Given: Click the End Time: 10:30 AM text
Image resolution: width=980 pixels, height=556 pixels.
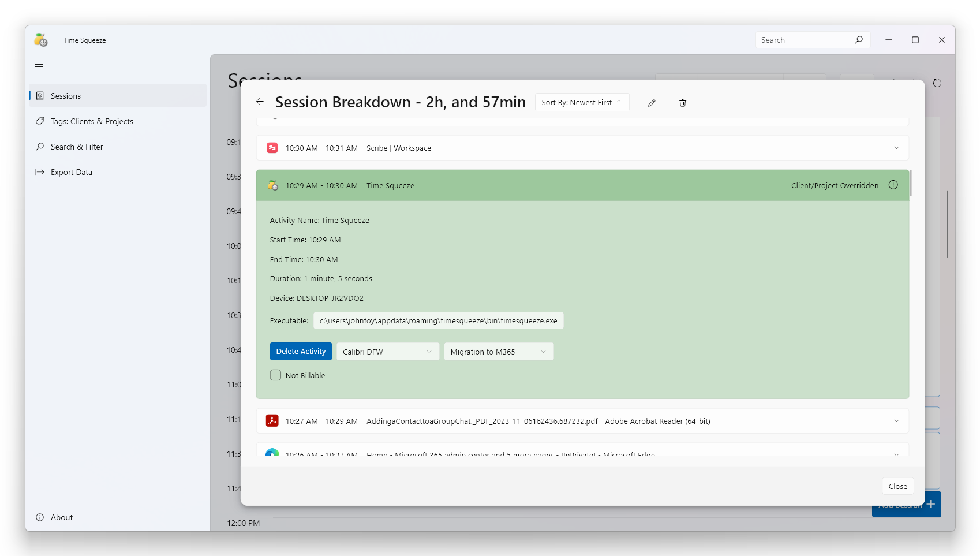Looking at the screenshot, I should [304, 259].
